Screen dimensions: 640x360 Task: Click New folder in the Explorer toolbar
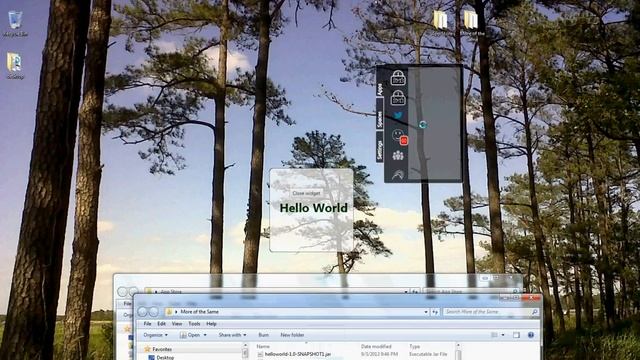point(292,335)
